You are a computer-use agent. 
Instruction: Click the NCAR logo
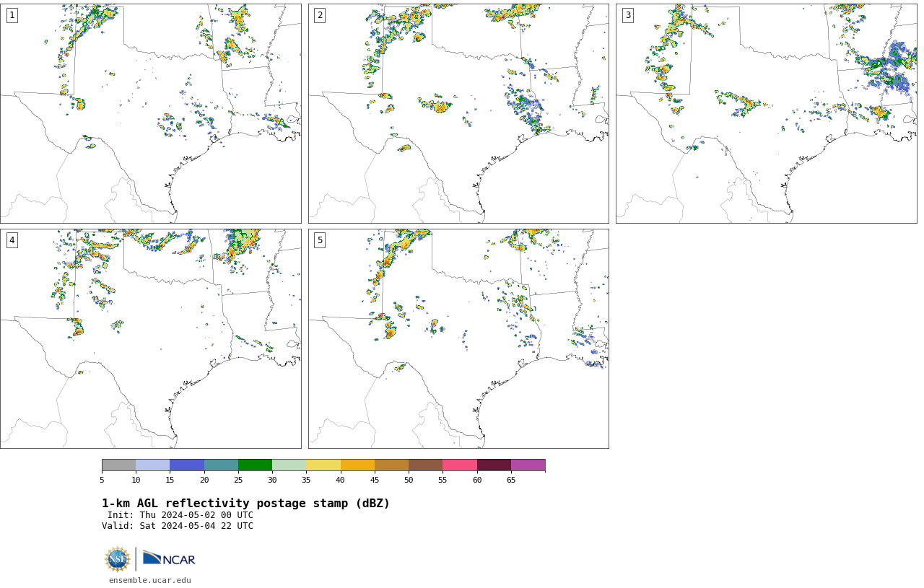click(x=169, y=558)
